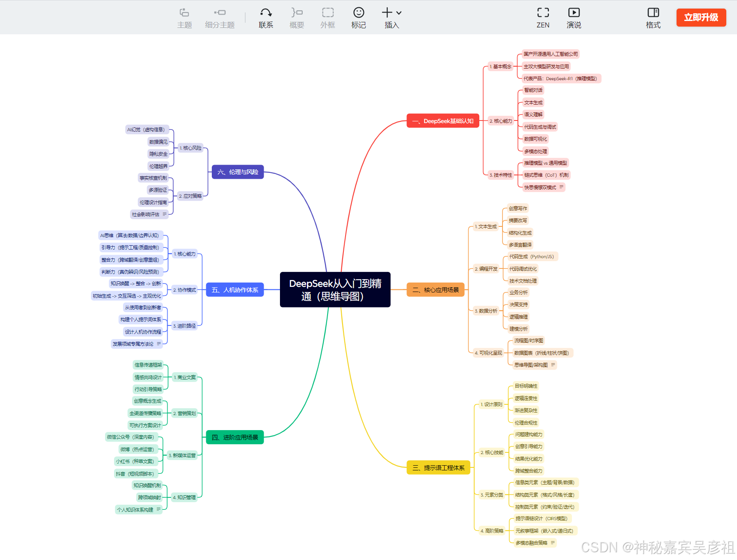
Task: Select the 4. 高阶策略 subtopic
Action: [x=492, y=531]
